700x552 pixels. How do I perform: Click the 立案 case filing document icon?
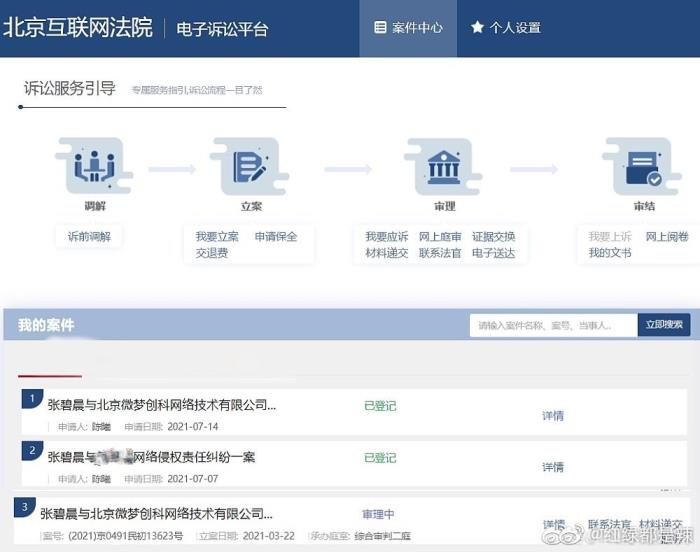point(249,167)
